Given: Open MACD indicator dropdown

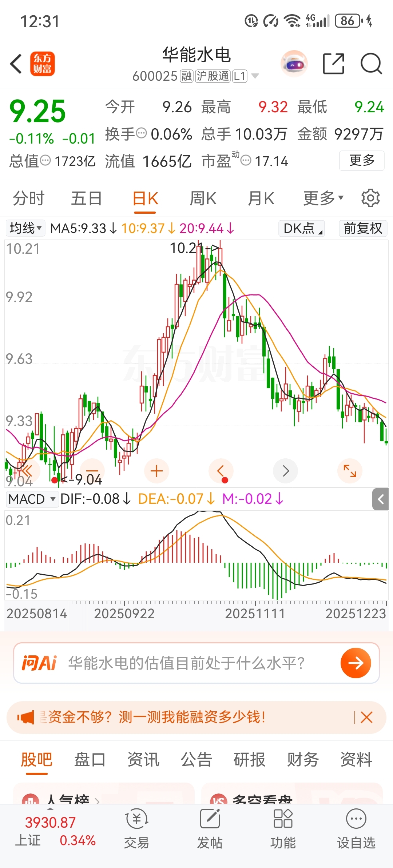Looking at the screenshot, I should coord(32,499).
